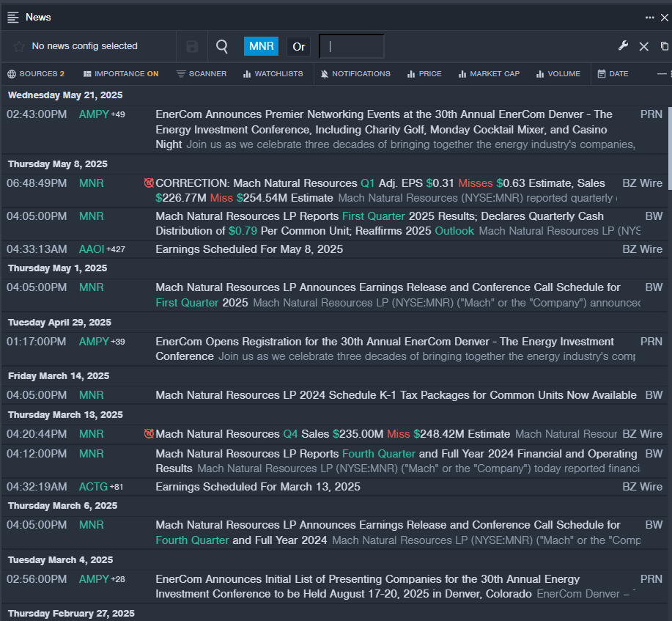Toggle the Or search operator

pyautogui.click(x=299, y=46)
